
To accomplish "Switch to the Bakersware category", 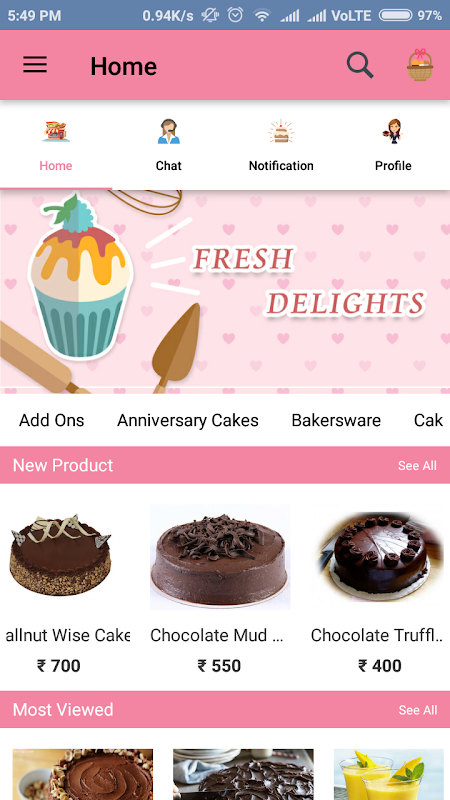I will [336, 420].
